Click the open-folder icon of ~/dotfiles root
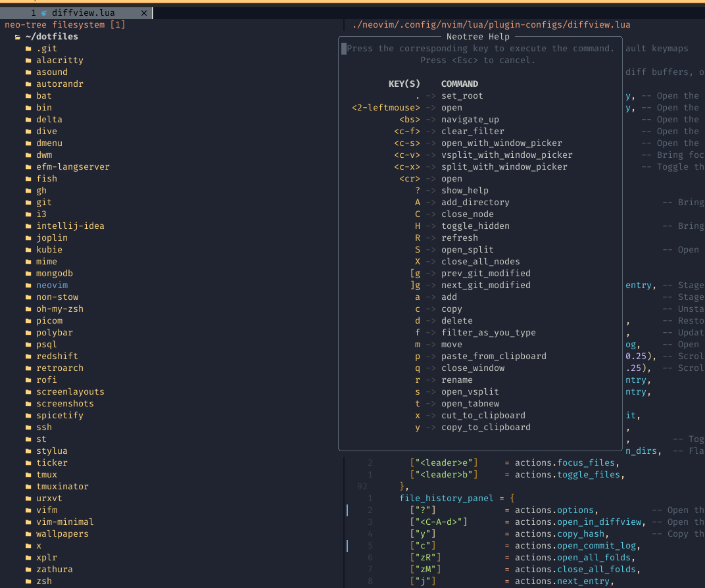705x588 pixels. [x=18, y=37]
